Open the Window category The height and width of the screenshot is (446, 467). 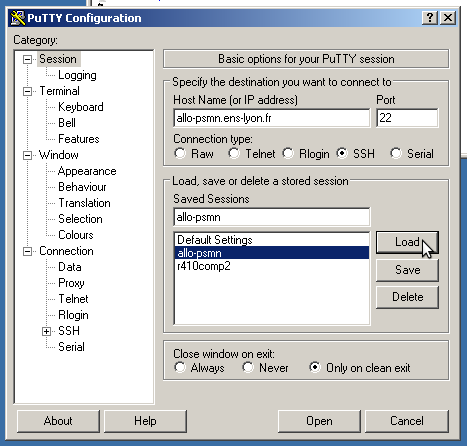click(x=59, y=155)
